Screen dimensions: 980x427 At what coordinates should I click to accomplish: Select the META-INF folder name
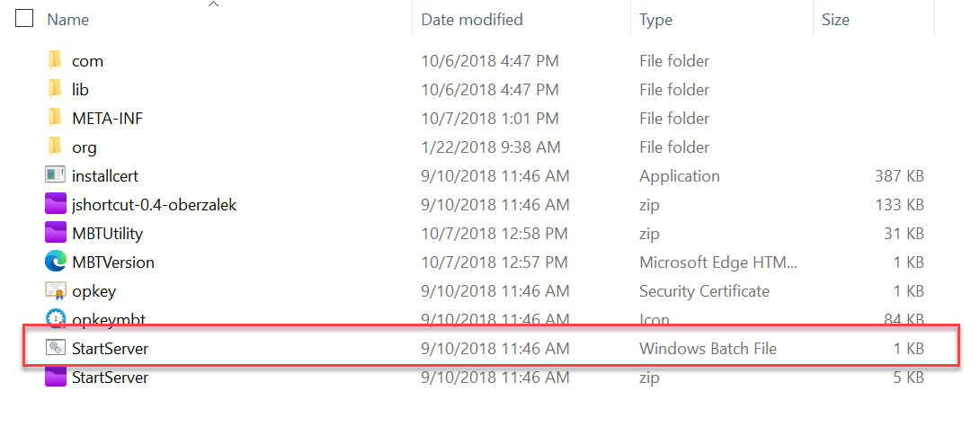coord(108,118)
